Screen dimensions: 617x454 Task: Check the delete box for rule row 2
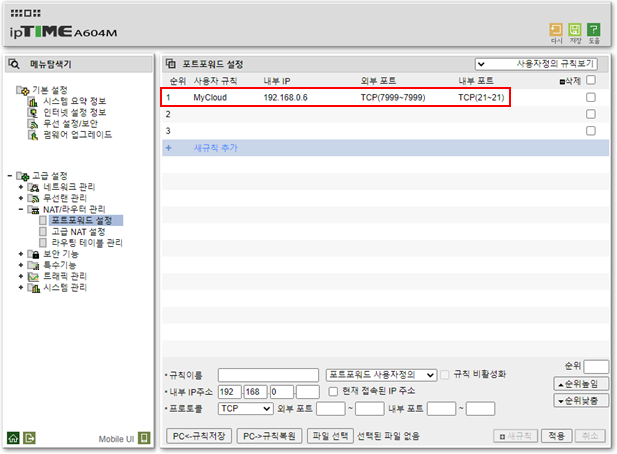590,114
